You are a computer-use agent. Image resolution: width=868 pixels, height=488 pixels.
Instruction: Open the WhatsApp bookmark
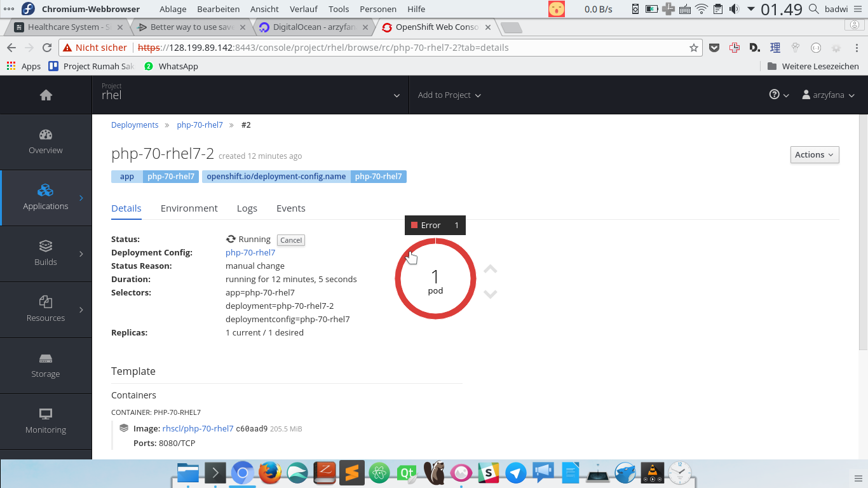coord(171,66)
